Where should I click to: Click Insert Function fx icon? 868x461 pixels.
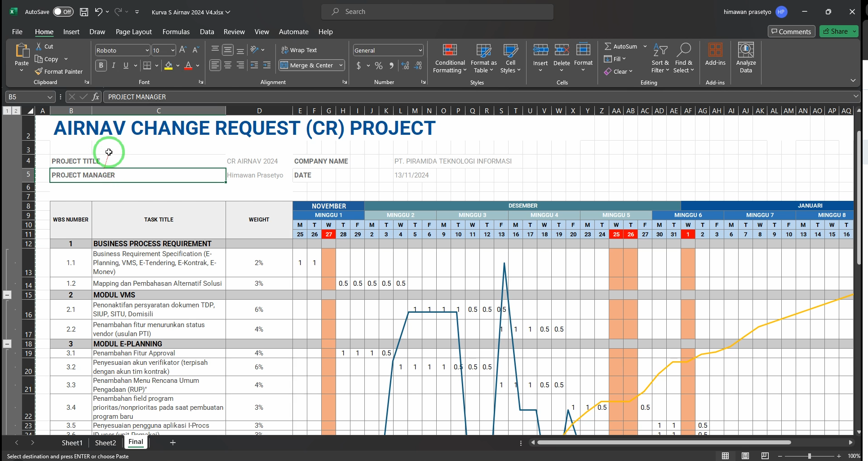[x=96, y=97]
